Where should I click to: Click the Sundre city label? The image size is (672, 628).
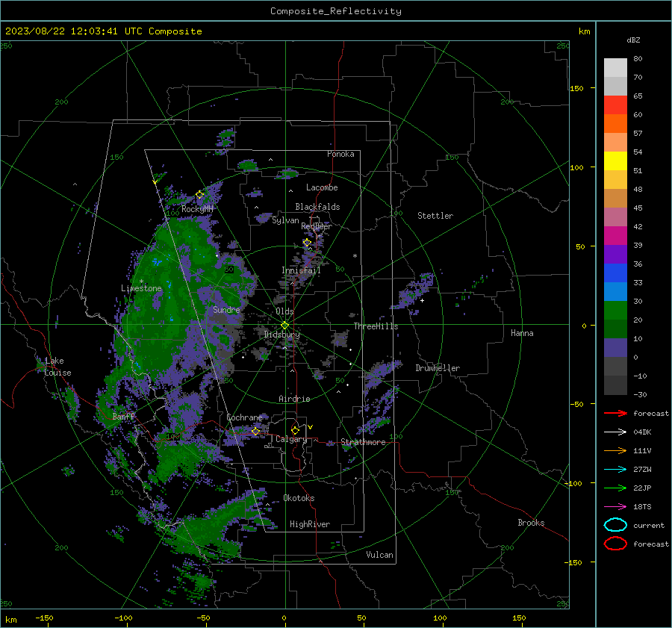[x=226, y=309]
